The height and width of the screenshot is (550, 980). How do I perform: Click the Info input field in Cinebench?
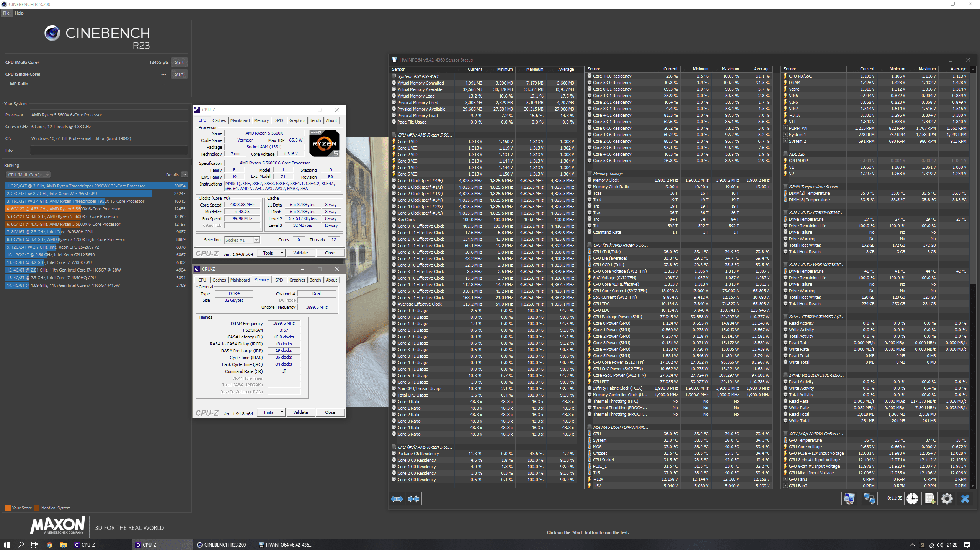109,150
